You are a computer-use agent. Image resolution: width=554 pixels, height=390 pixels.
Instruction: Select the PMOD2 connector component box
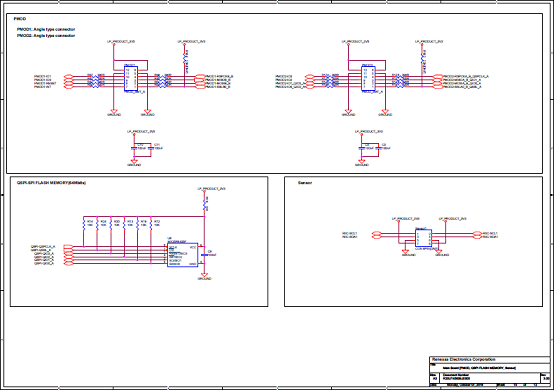pyautogui.click(x=368, y=78)
